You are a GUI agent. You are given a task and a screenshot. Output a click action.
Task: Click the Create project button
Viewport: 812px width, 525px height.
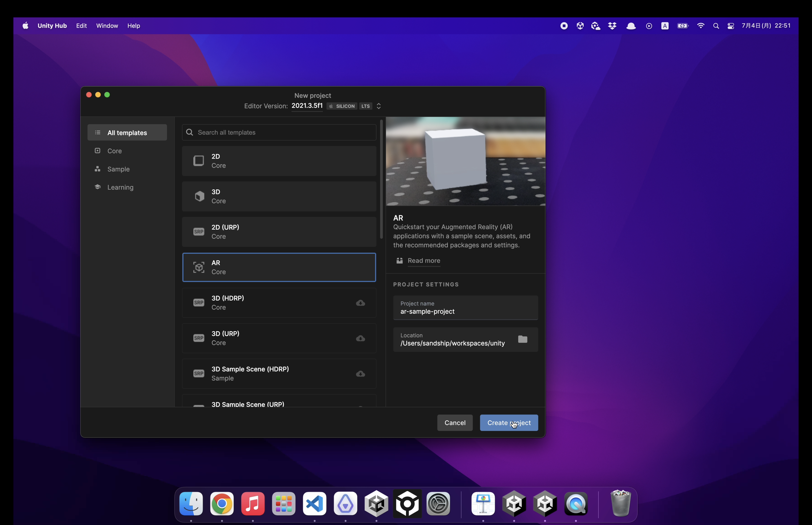[508, 423]
